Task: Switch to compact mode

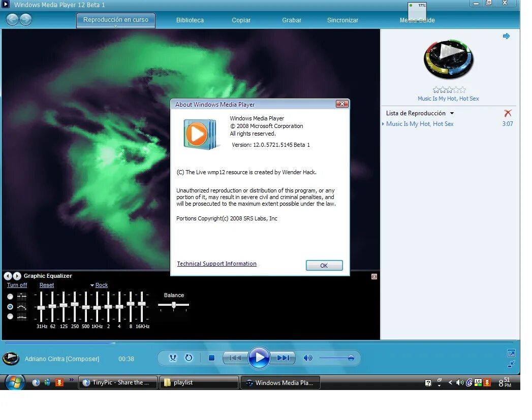Action: (x=511, y=364)
